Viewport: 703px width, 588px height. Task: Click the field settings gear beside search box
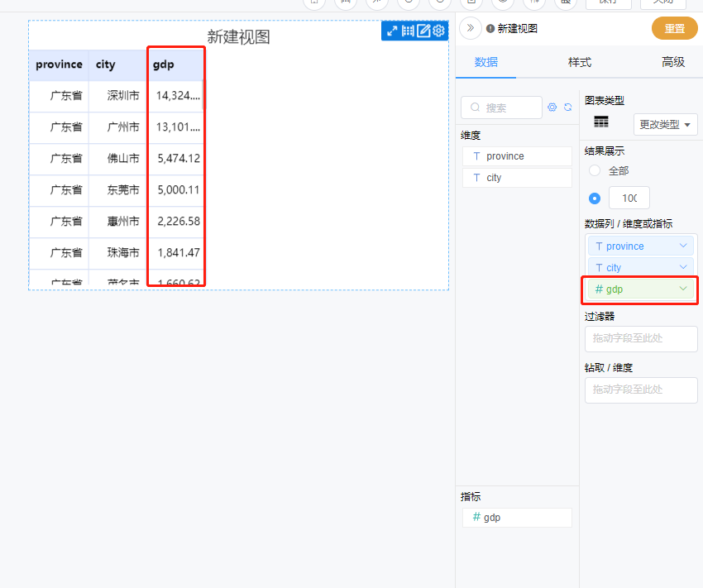pyautogui.click(x=552, y=107)
